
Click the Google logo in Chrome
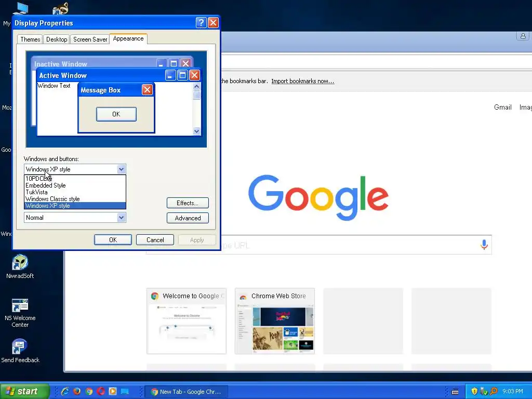(318, 198)
